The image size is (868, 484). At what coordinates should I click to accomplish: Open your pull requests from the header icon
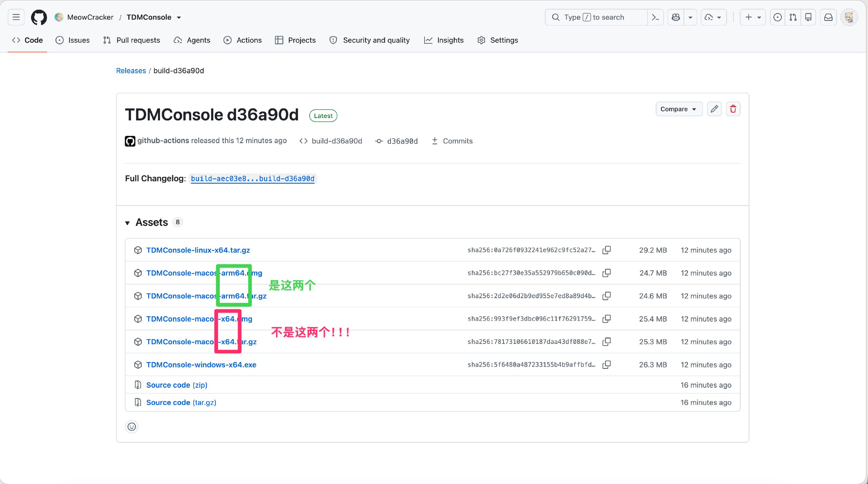793,17
